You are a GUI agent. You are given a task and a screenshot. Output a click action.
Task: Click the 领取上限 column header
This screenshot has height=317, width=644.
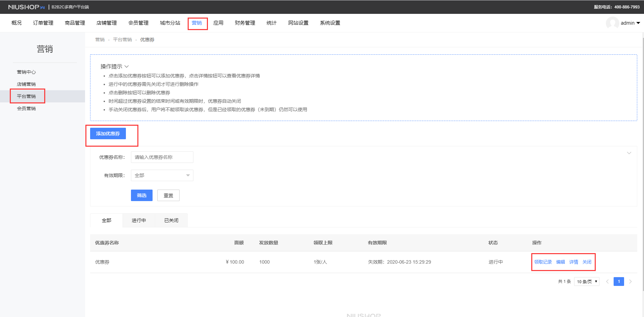tap(323, 243)
